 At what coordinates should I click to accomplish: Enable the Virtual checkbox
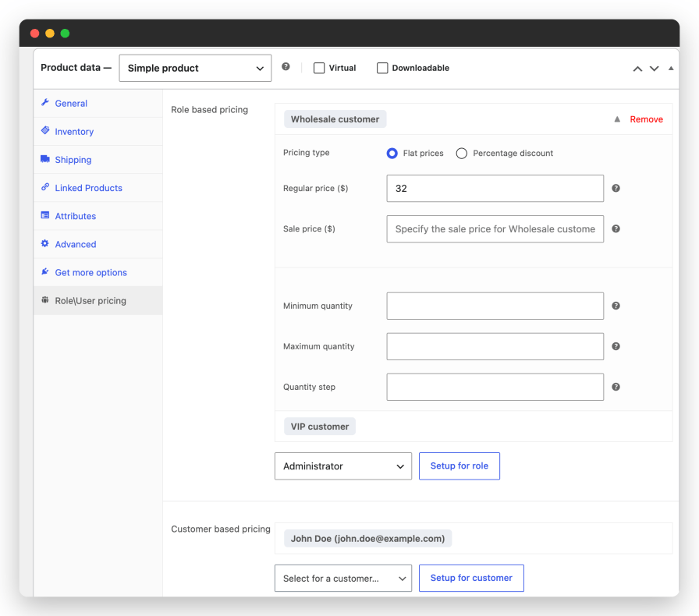[319, 68]
